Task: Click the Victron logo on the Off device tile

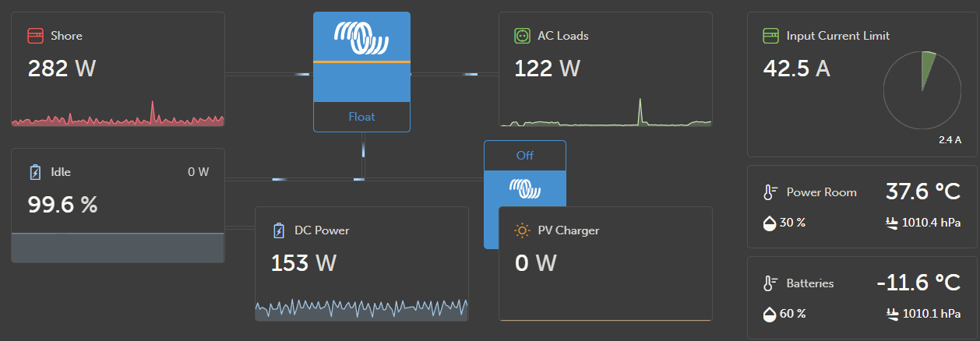Action: click(x=525, y=188)
